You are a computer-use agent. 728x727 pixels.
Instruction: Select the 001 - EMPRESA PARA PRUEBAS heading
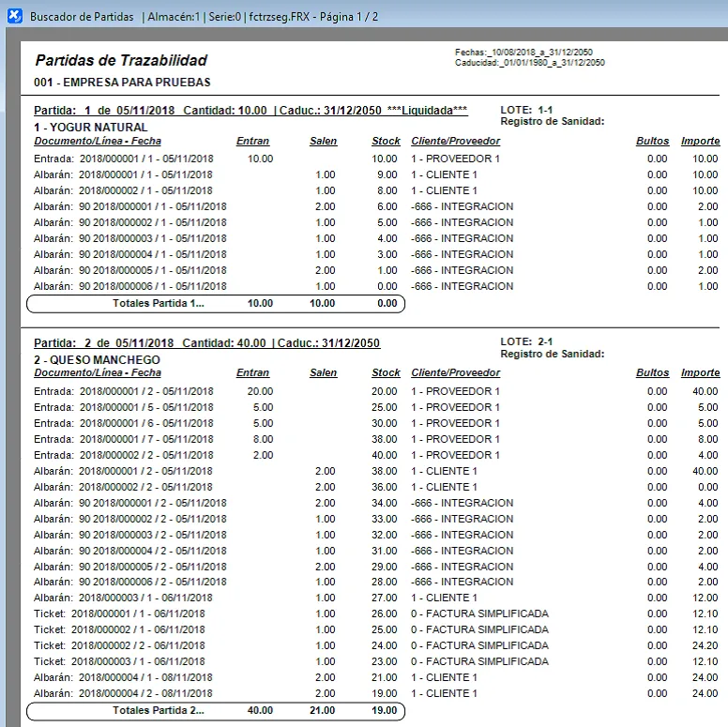point(122,83)
